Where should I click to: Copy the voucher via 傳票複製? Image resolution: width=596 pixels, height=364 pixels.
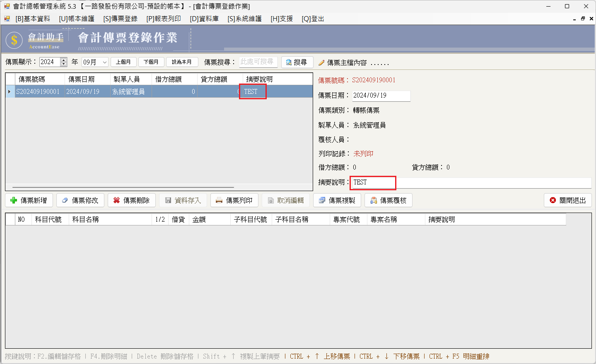tap(338, 200)
